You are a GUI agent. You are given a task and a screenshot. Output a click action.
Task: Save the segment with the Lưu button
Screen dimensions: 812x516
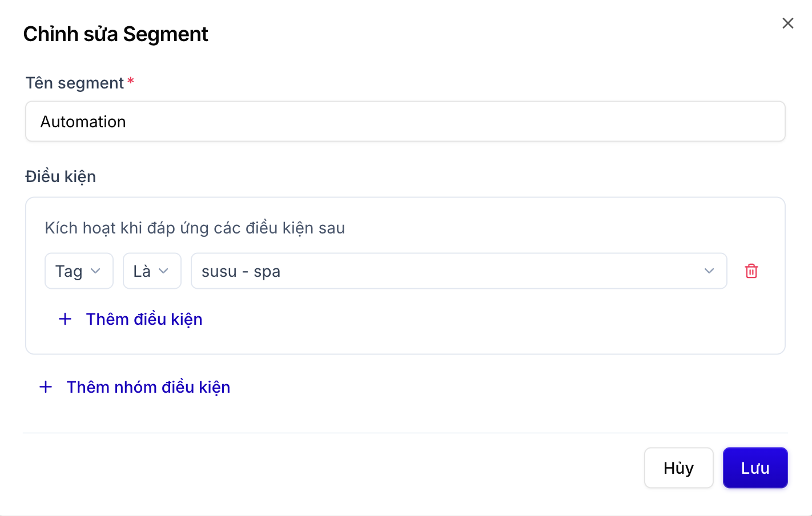(755, 468)
